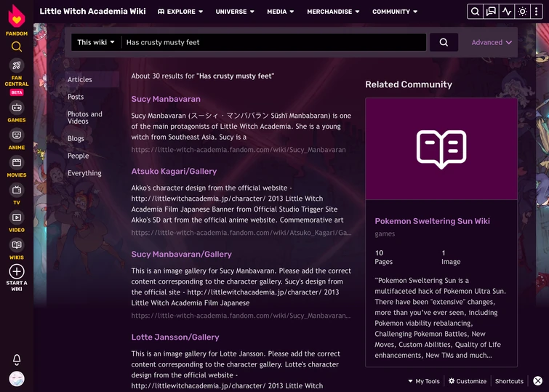Expand the Universe menu
The height and width of the screenshot is (392, 549).
(x=235, y=12)
